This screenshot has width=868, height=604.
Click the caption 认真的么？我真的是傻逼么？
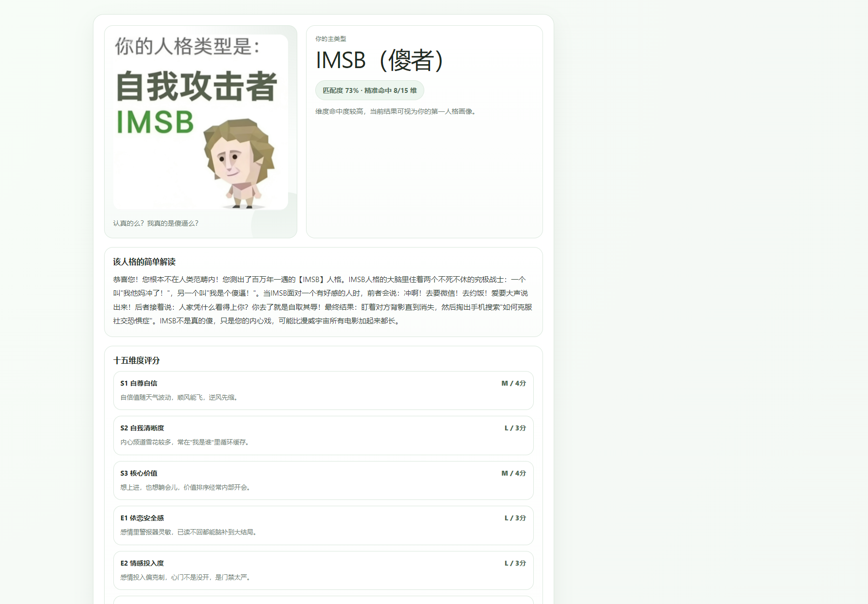coord(156,223)
